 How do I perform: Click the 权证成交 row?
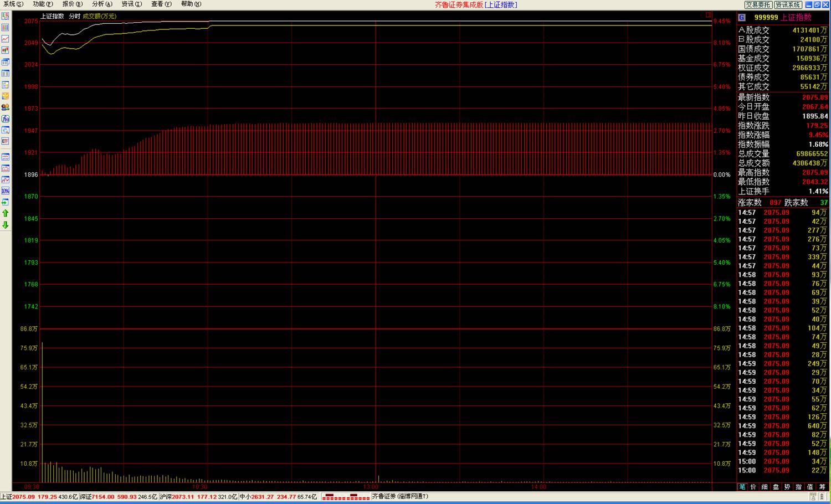pos(783,68)
